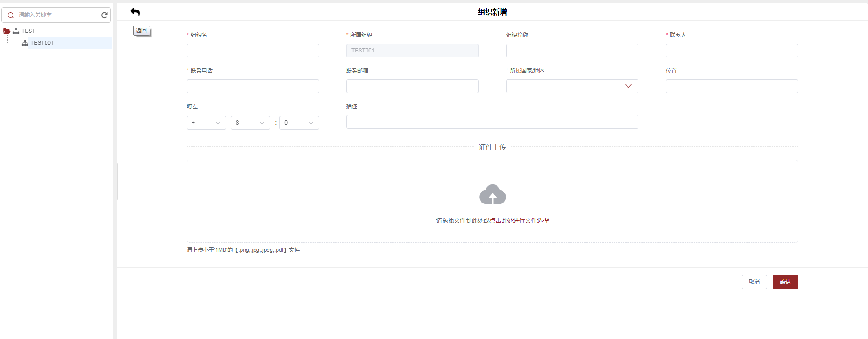Open the time offset sign dropdown
Screen dimensions: 868x339
(x=206, y=123)
